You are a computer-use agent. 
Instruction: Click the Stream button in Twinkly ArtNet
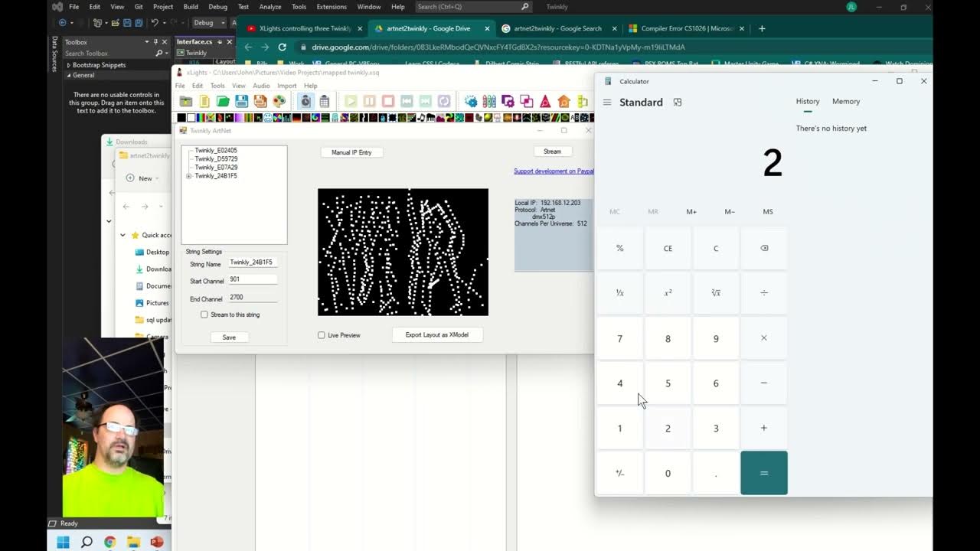pyautogui.click(x=552, y=152)
